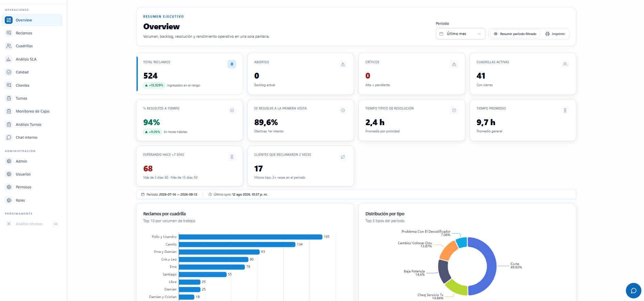This screenshot has height=301, width=644.
Task: Click the printer icon beside Imprimir
Action: coord(547,34)
